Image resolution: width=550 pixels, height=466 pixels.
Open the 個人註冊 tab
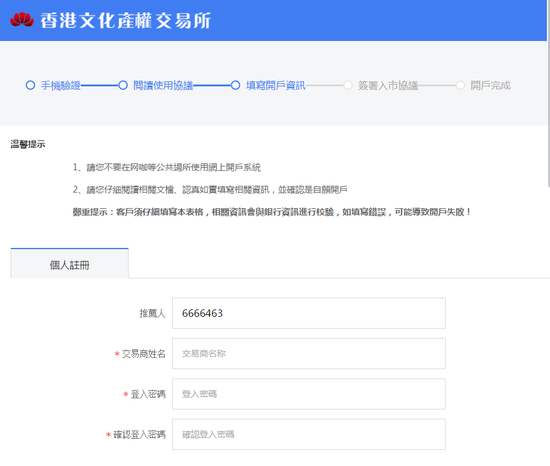click(69, 264)
